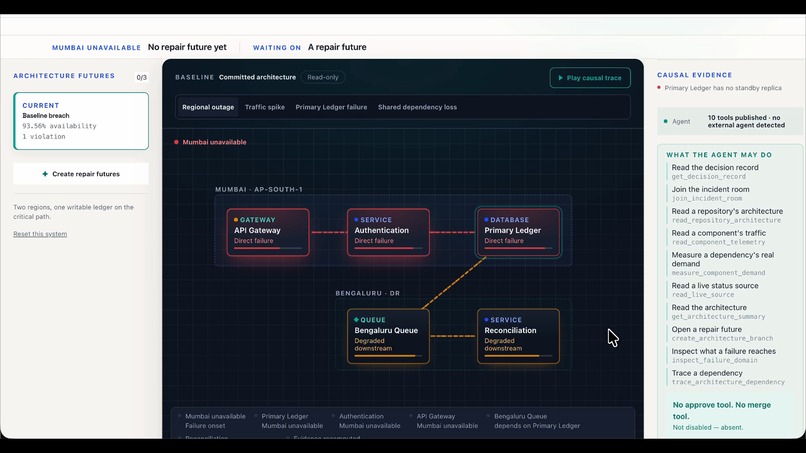Select the Primary Ledger database node

pos(518,232)
